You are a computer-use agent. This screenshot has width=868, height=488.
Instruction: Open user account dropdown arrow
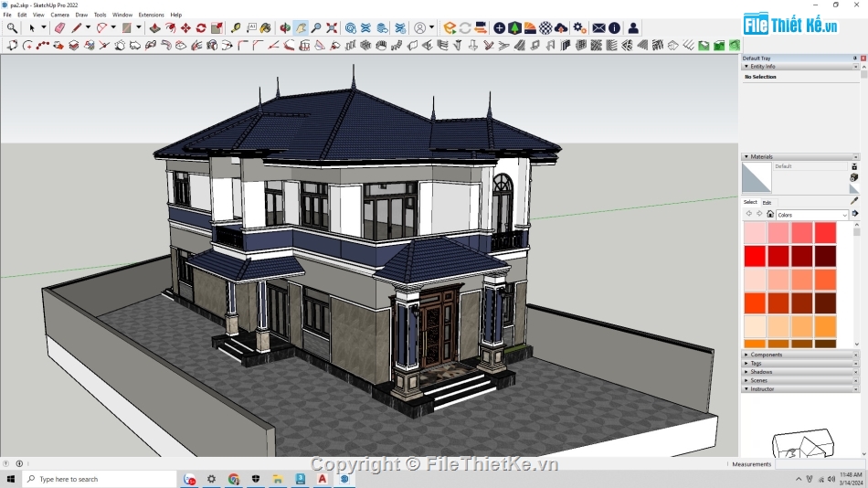(x=432, y=27)
